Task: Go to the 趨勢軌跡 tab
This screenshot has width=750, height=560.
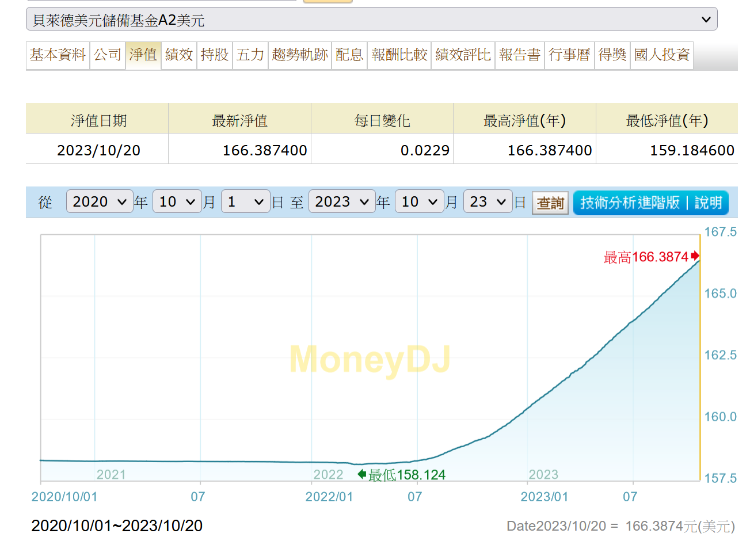Action: 300,55
